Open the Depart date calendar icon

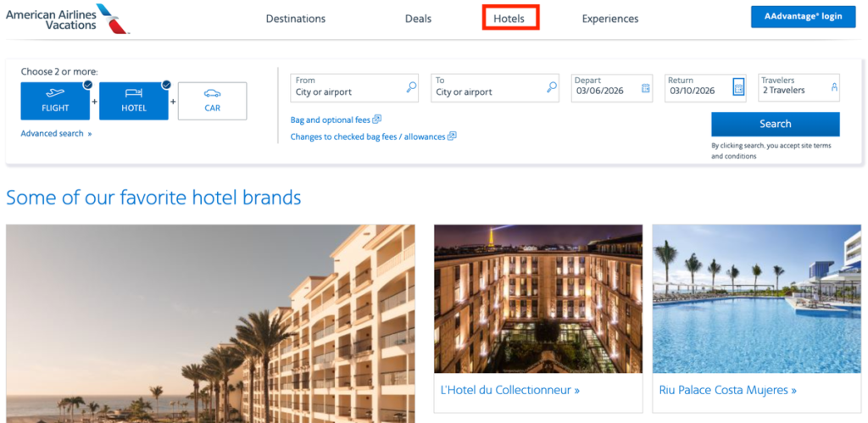pyautogui.click(x=646, y=87)
